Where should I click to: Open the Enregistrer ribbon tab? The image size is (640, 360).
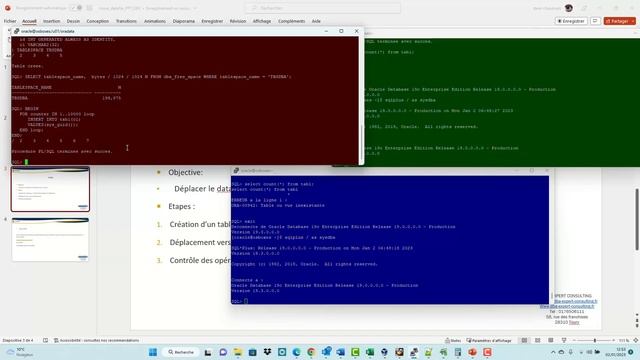212,21
